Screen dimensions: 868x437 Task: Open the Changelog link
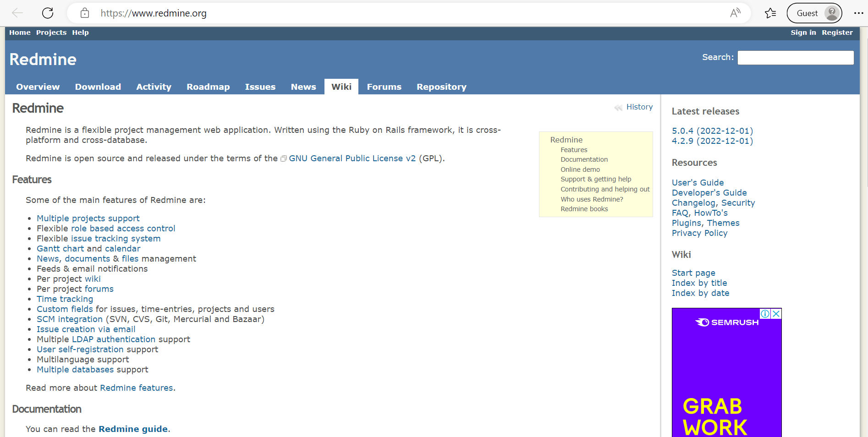(x=693, y=203)
